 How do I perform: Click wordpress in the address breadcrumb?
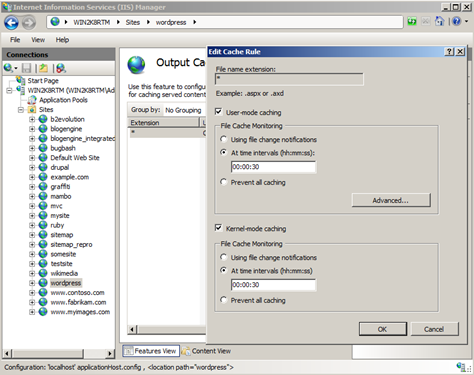pos(171,22)
